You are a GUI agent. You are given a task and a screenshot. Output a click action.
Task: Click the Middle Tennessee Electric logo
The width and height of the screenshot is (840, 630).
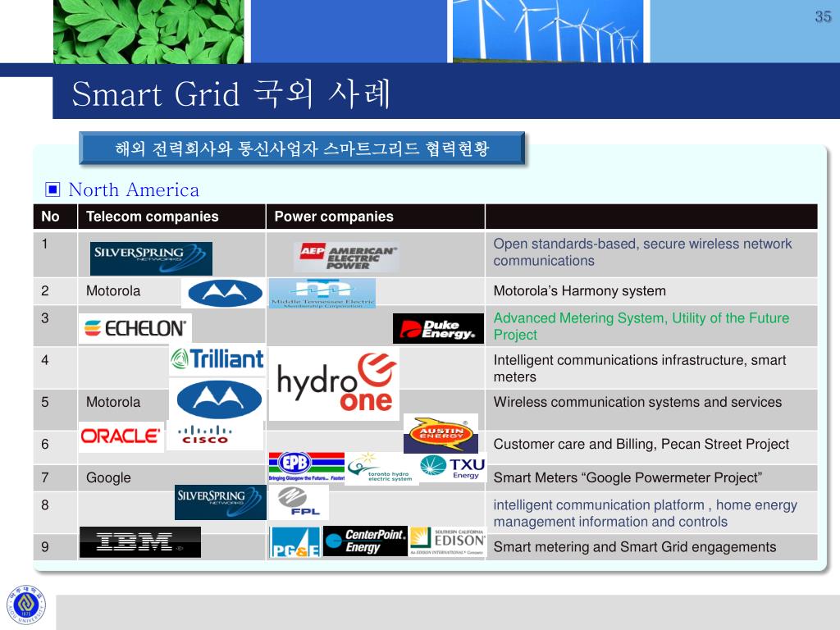coord(322,293)
